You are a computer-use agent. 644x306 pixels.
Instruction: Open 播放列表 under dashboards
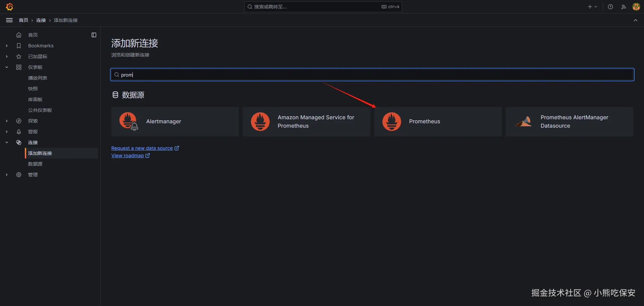click(38, 78)
